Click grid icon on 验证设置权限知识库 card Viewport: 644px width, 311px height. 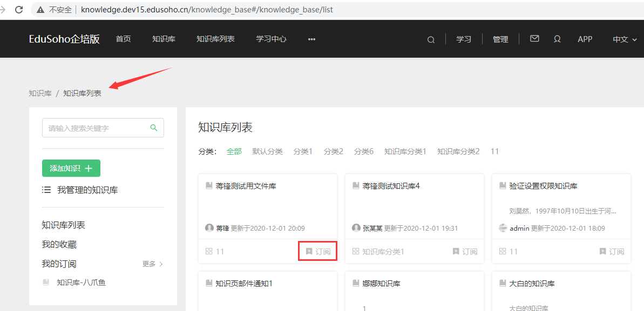point(503,251)
